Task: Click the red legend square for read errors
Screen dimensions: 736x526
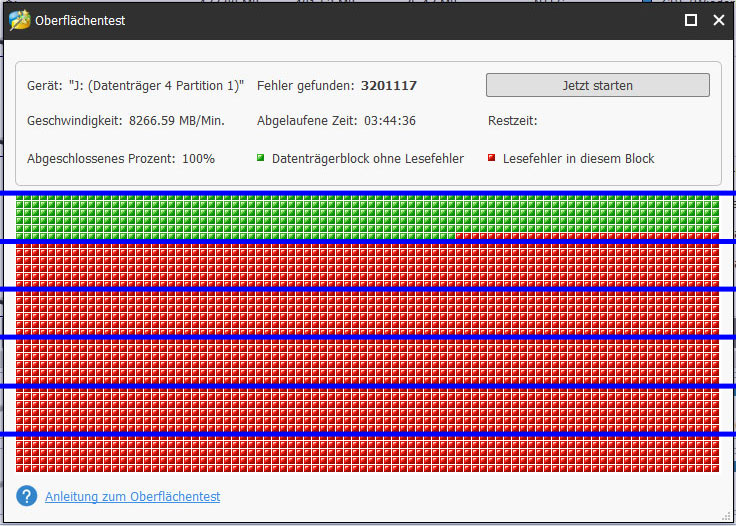Action: pos(491,158)
